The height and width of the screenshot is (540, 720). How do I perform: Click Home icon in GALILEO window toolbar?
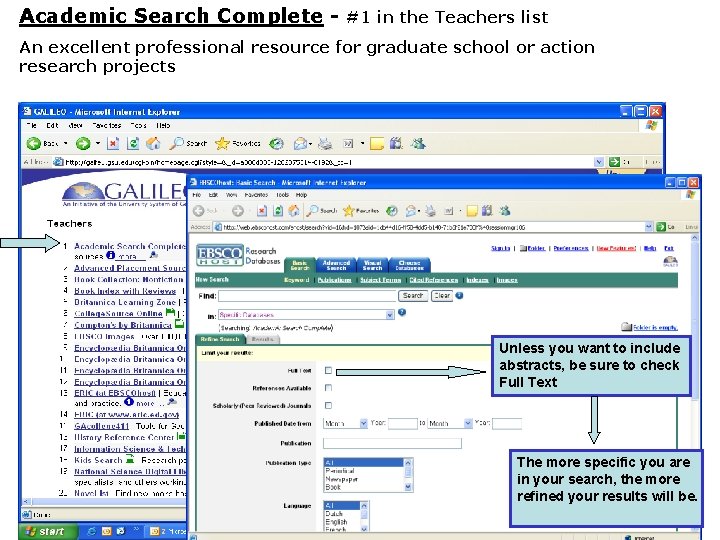[153, 144]
